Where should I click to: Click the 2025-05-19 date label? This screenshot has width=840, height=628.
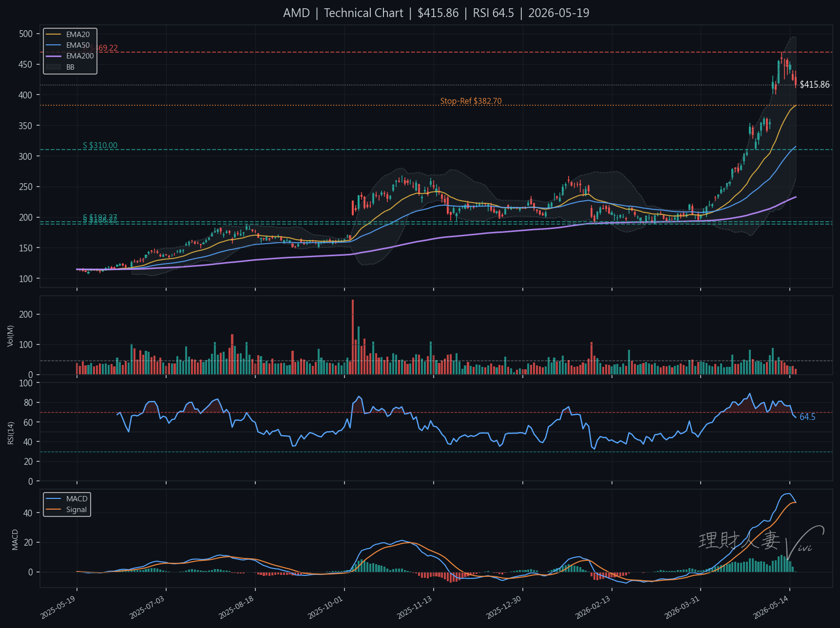(58, 607)
